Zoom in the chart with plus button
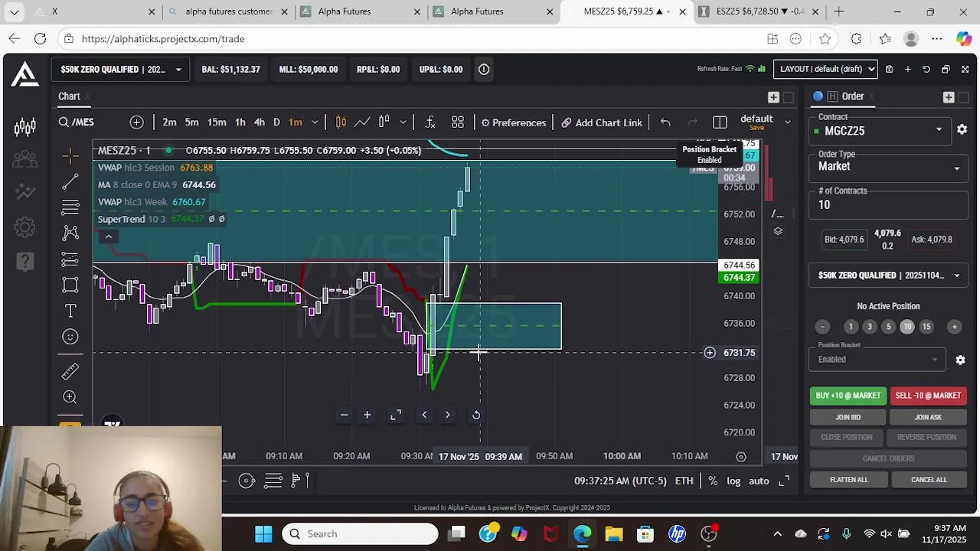 (367, 415)
